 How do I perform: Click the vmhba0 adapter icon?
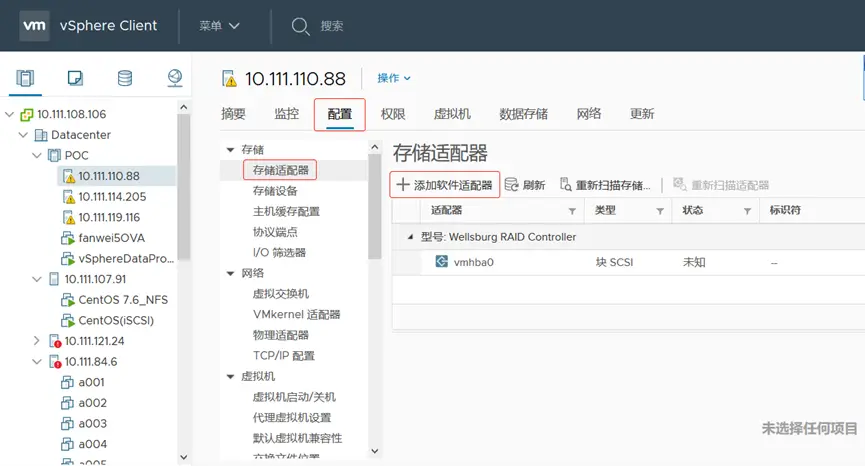pyautogui.click(x=441, y=261)
